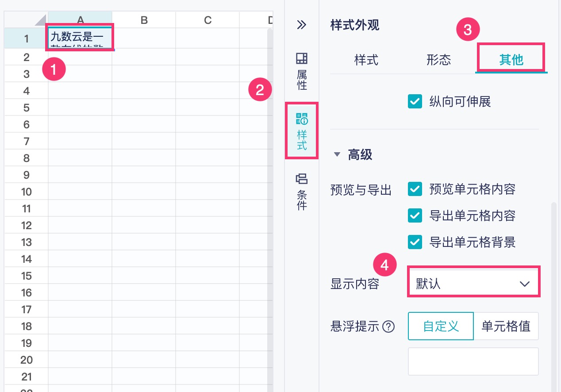Toggle 导出单元格内容 checkbox

coord(415,216)
